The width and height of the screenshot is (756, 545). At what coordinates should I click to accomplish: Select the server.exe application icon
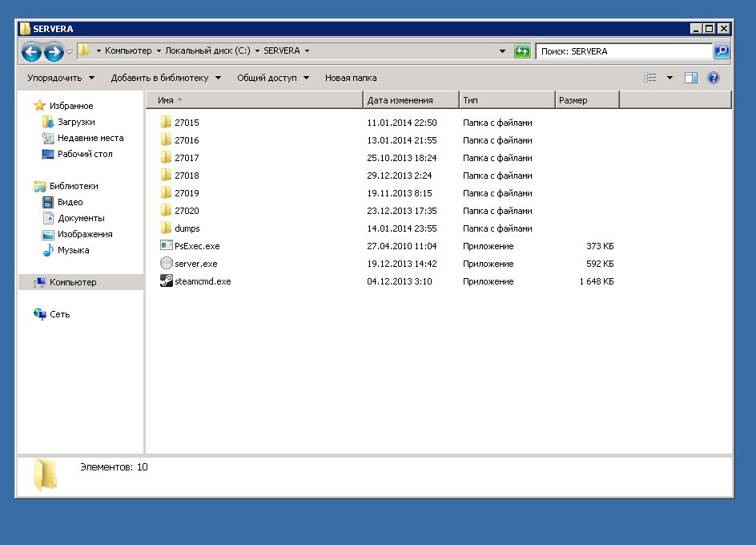click(x=167, y=264)
